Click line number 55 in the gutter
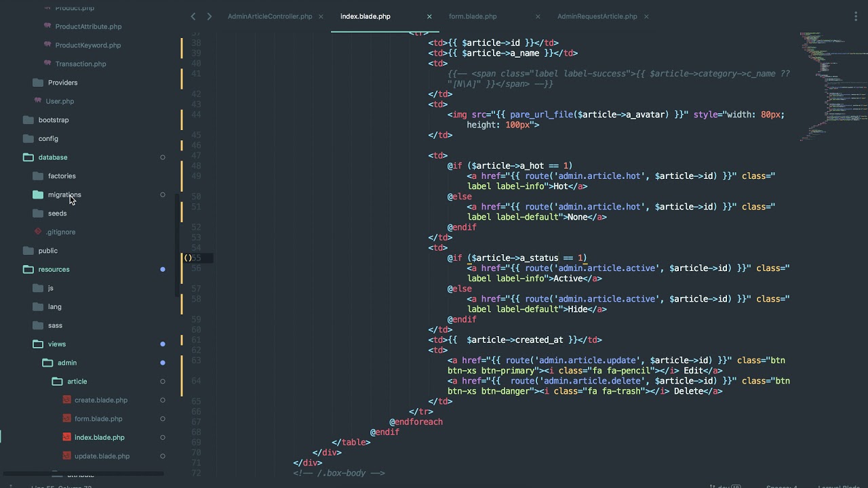Image resolution: width=868 pixels, height=488 pixels. point(195,258)
